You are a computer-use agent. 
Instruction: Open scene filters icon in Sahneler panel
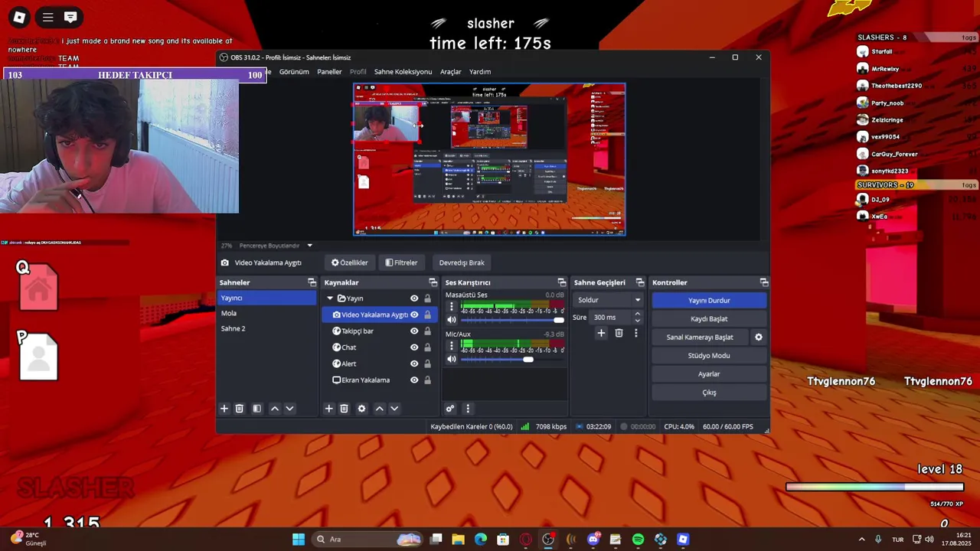tap(256, 409)
